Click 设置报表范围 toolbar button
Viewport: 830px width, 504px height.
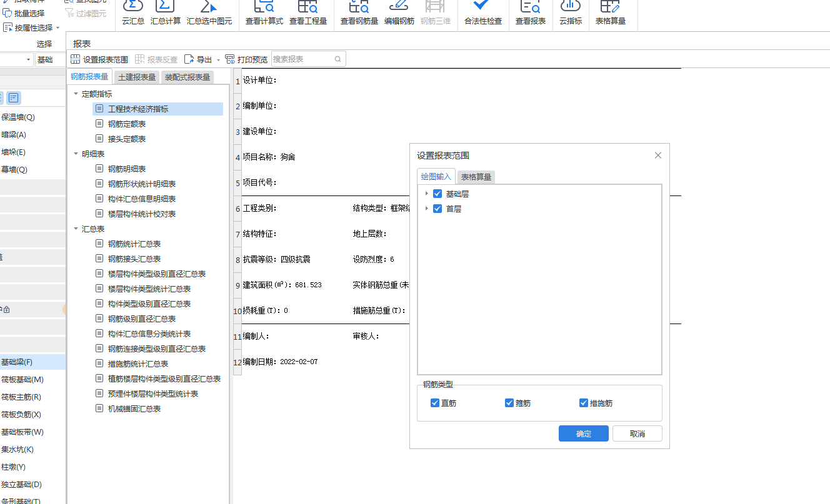click(x=99, y=59)
